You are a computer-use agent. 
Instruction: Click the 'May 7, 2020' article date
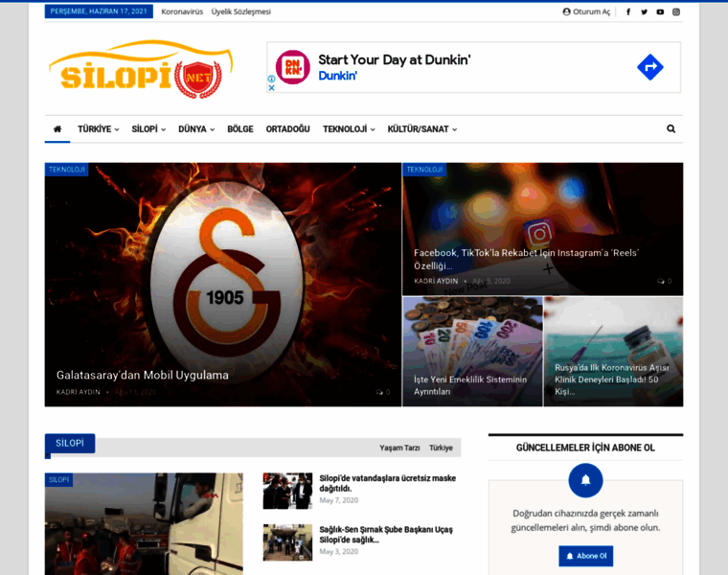coord(338,500)
